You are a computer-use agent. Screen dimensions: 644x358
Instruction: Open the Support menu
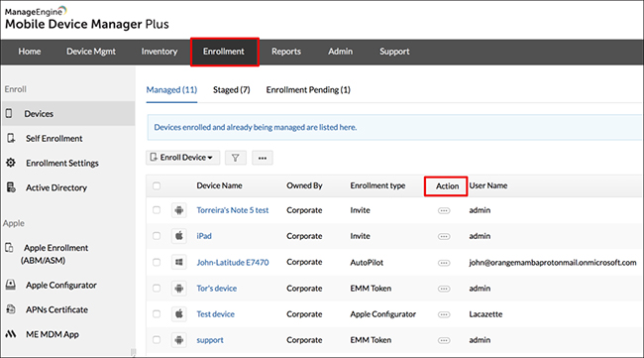[x=394, y=52]
